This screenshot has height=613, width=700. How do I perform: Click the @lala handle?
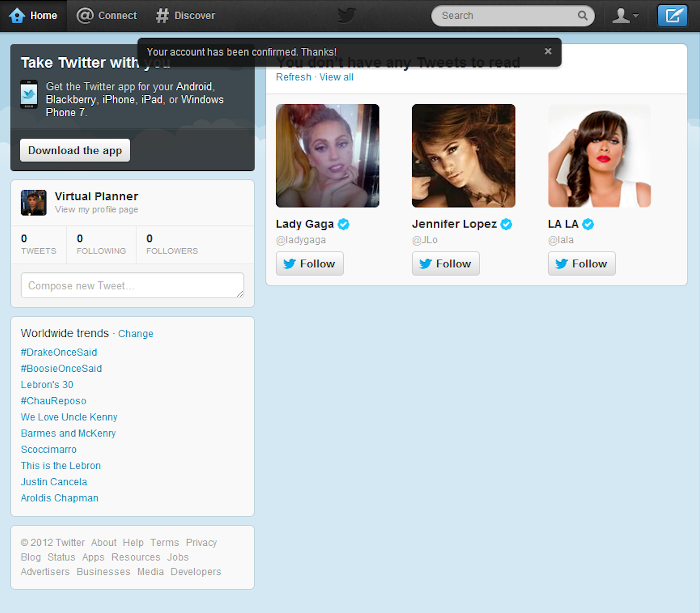tap(561, 240)
